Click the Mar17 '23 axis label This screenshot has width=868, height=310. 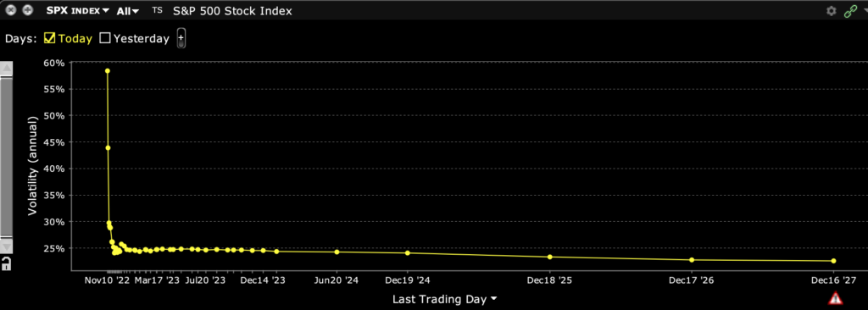pyautogui.click(x=157, y=280)
